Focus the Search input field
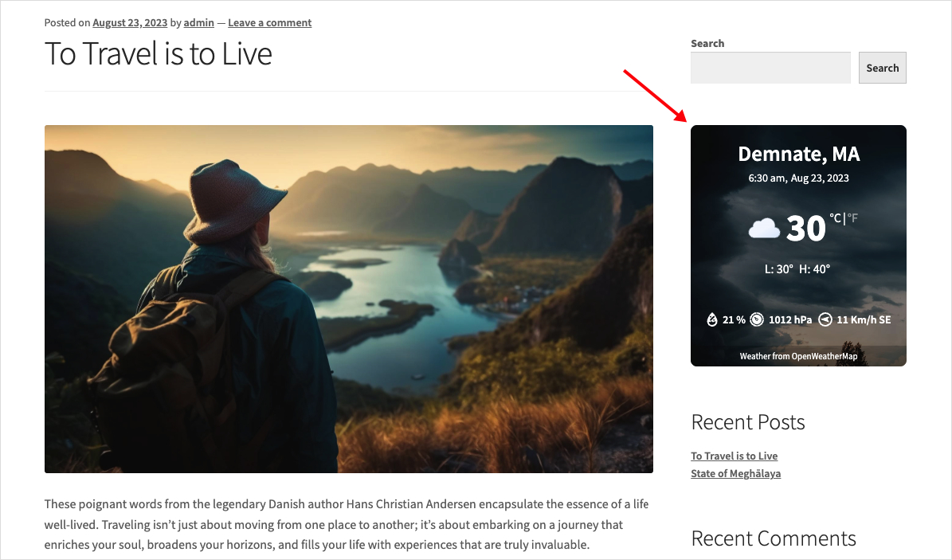Image resolution: width=952 pixels, height=560 pixels. coord(770,68)
